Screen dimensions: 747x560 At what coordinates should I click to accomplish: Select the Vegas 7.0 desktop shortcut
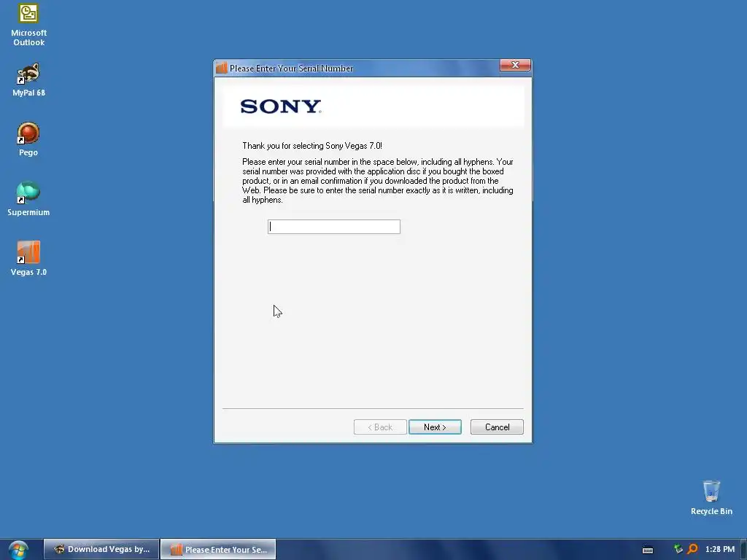pyautogui.click(x=28, y=259)
